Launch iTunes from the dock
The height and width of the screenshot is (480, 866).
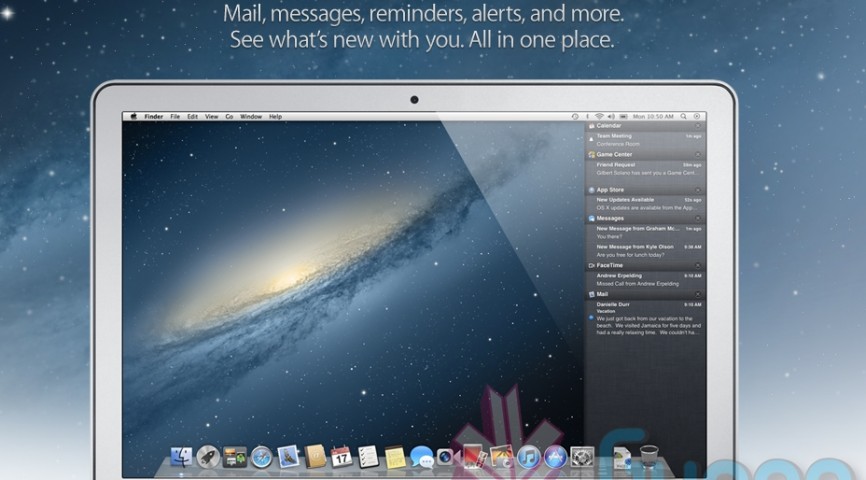[x=529, y=458]
